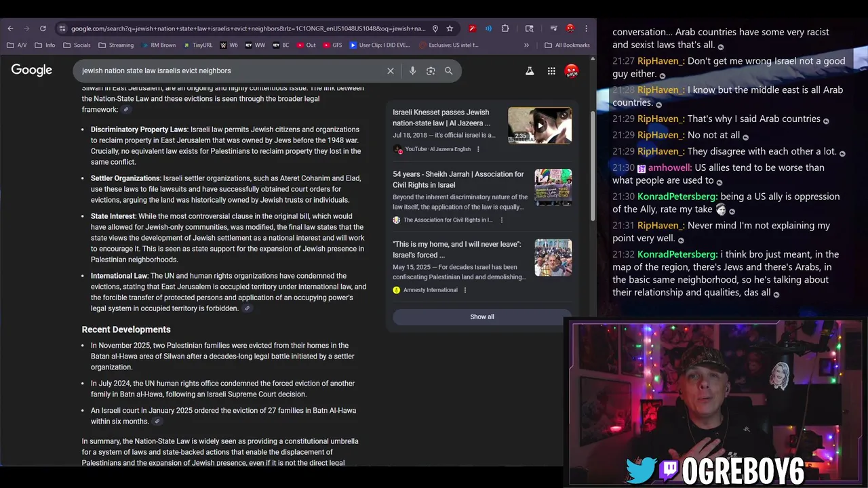This screenshot has height=488, width=868.
Task: Open '54 years - Sheikh Jarrah' result
Action: coord(458,180)
